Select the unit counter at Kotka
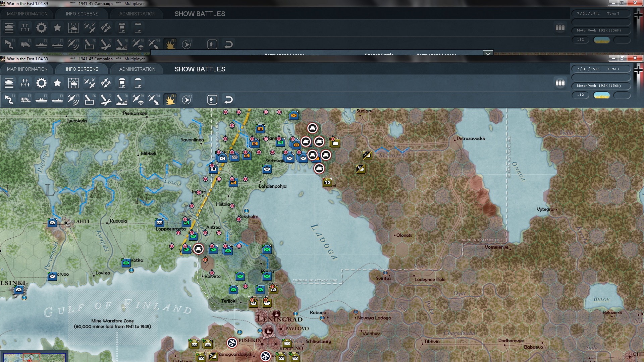 pyautogui.click(x=126, y=263)
